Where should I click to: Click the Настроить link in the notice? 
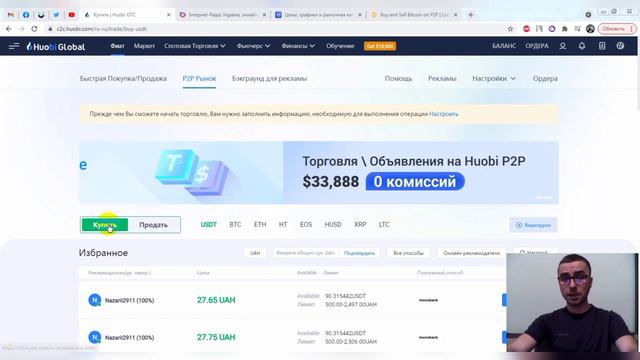click(444, 114)
